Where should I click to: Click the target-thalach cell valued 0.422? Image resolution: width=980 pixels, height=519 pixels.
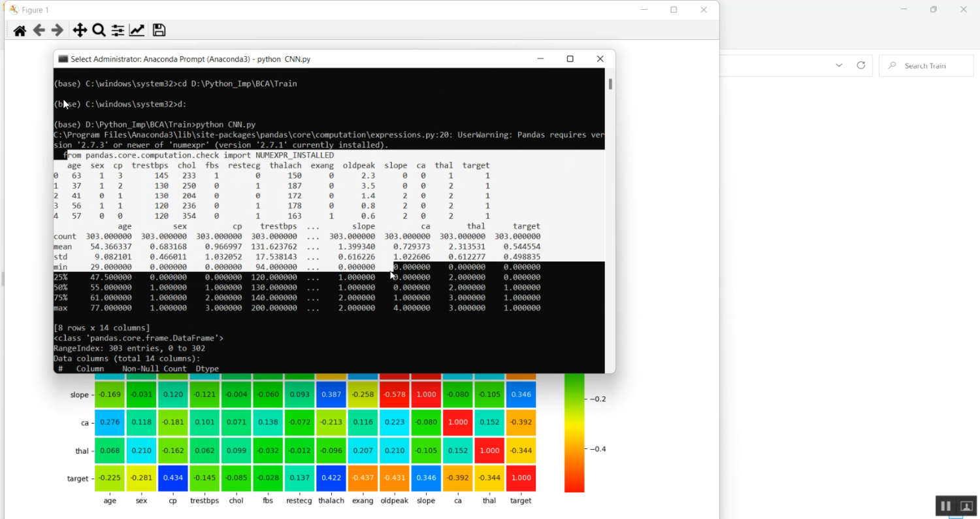(331, 478)
